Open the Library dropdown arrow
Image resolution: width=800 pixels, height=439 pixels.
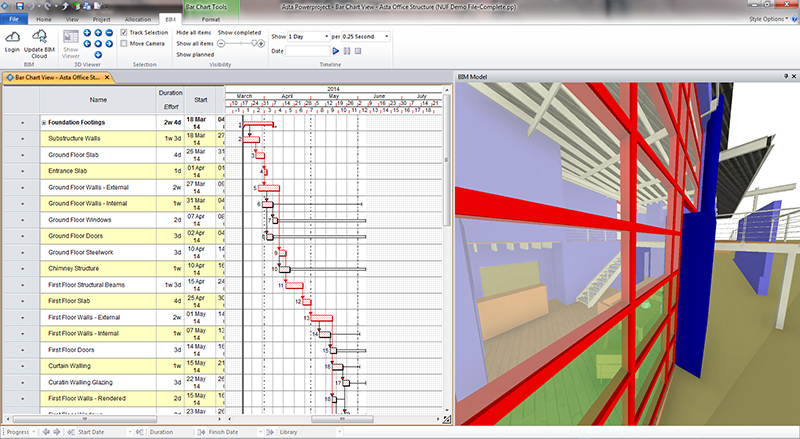pos(339,432)
